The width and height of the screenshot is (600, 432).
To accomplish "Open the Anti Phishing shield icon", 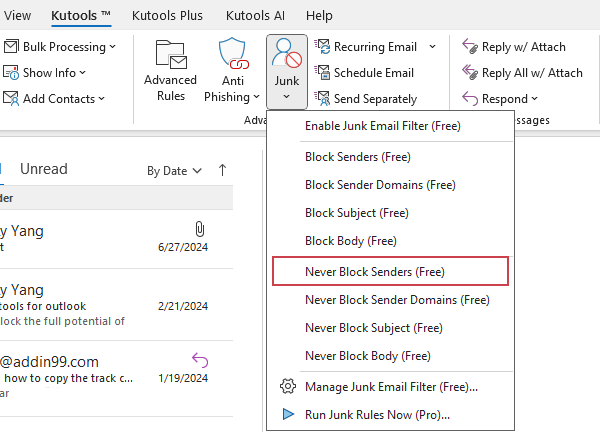I will point(232,54).
